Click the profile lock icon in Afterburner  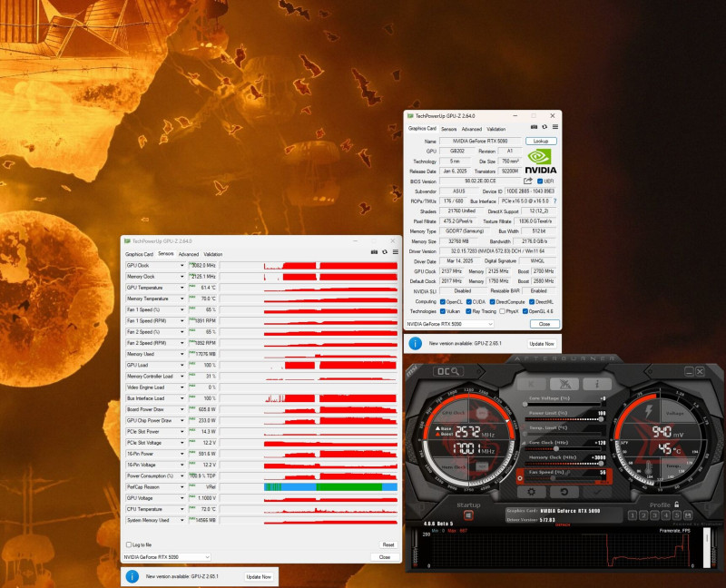pos(676,505)
